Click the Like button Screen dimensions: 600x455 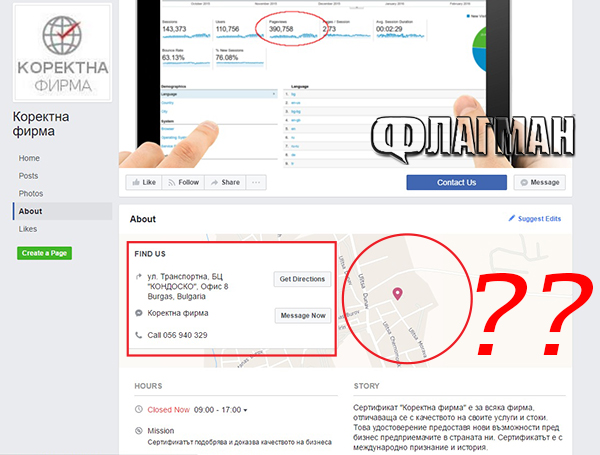pyautogui.click(x=144, y=183)
